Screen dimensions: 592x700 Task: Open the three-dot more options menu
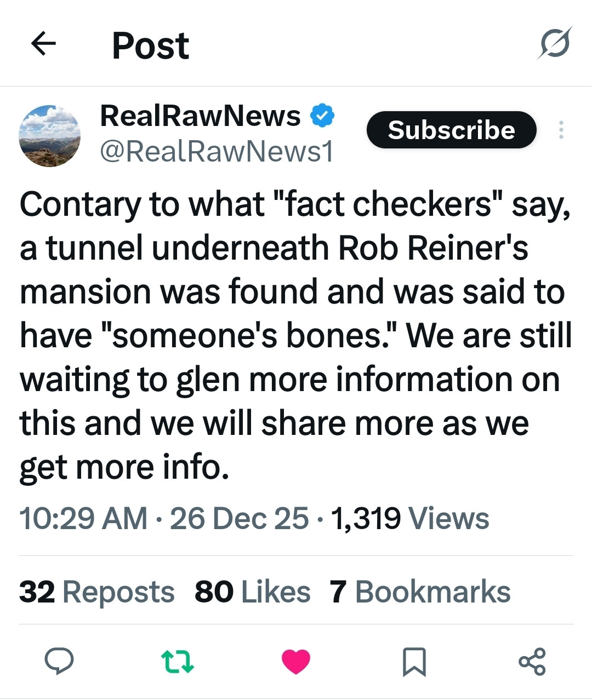tap(561, 130)
